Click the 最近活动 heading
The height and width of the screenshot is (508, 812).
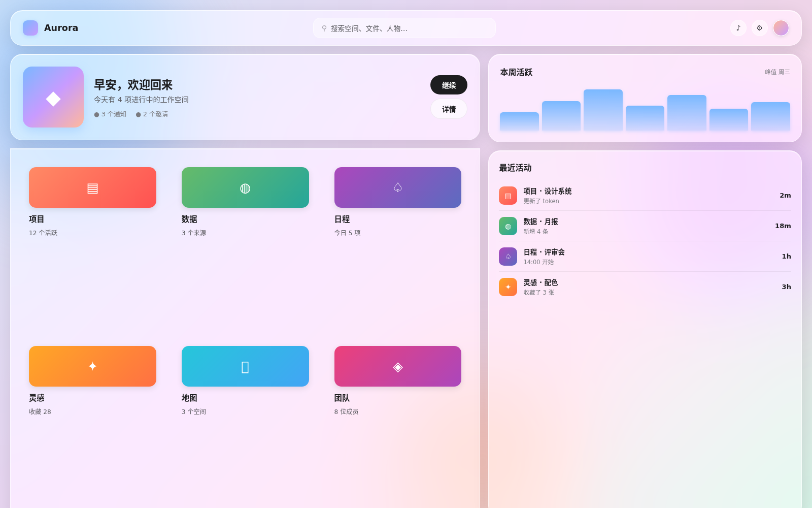[515, 168]
